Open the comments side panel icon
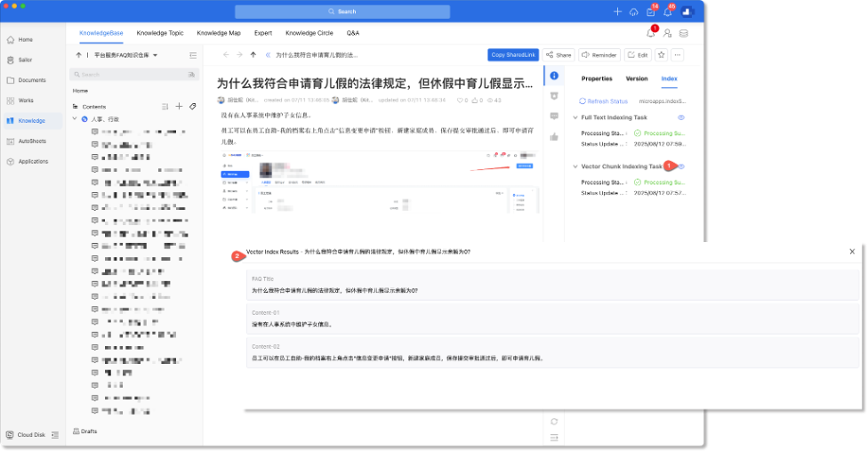The width and height of the screenshot is (868, 452). click(x=554, y=116)
